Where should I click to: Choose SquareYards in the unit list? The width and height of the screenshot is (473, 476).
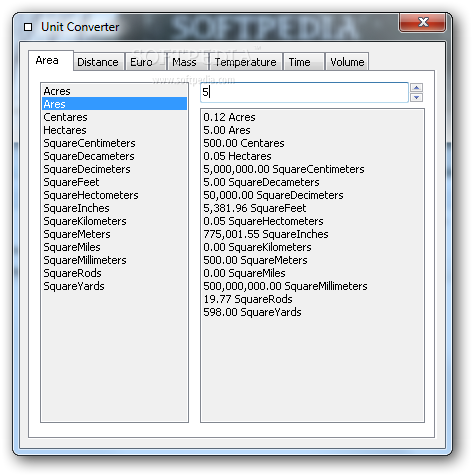coord(114,286)
